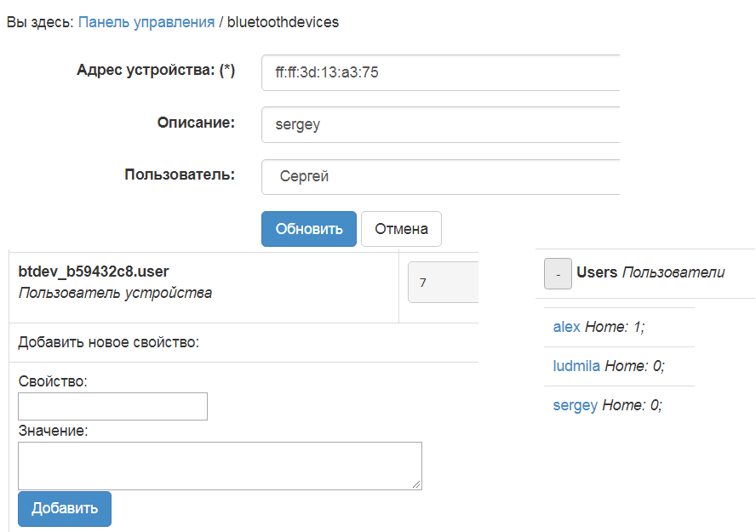
Task: Click the Отмена button
Action: coord(401,228)
